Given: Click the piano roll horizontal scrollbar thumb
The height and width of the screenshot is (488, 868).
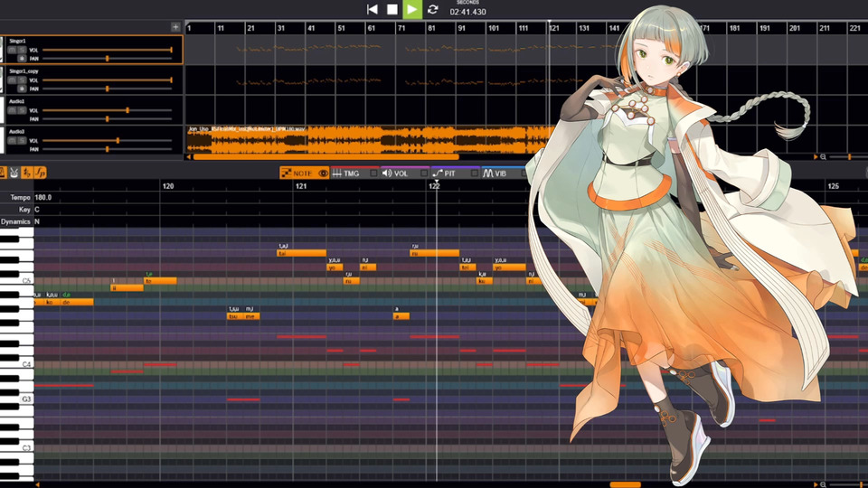Looking at the screenshot, I should click(625, 484).
